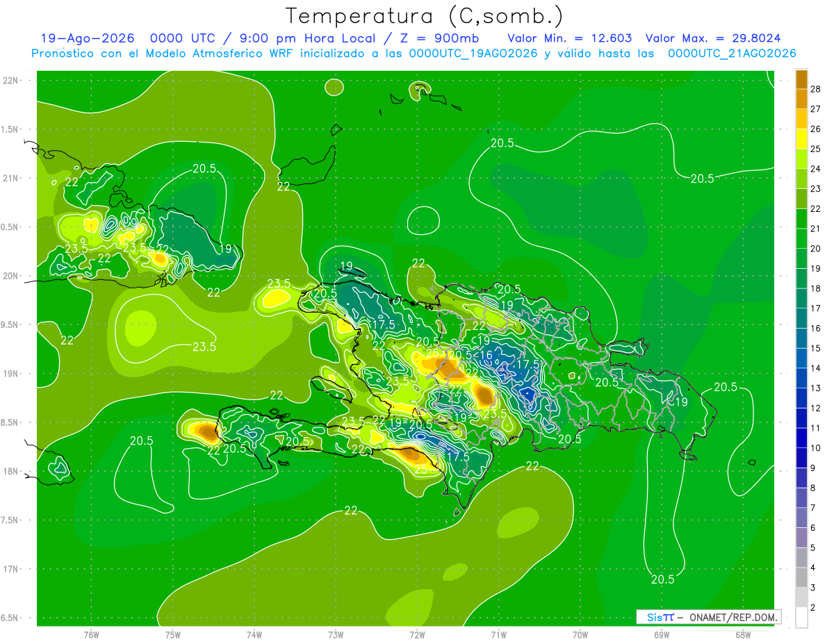Click the 'Temperatura (C,somb.)' map title

tap(425, 16)
